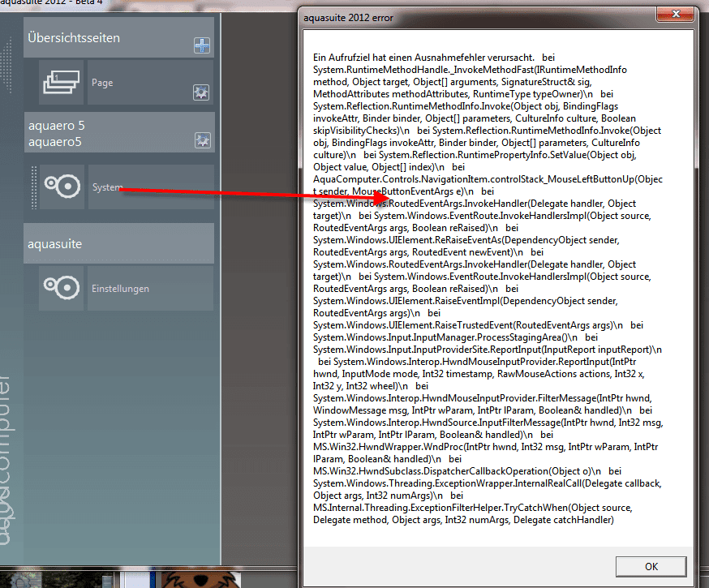Click the stacked pages icon for Page
Image resolution: width=709 pixels, height=588 pixels.
click(61, 82)
